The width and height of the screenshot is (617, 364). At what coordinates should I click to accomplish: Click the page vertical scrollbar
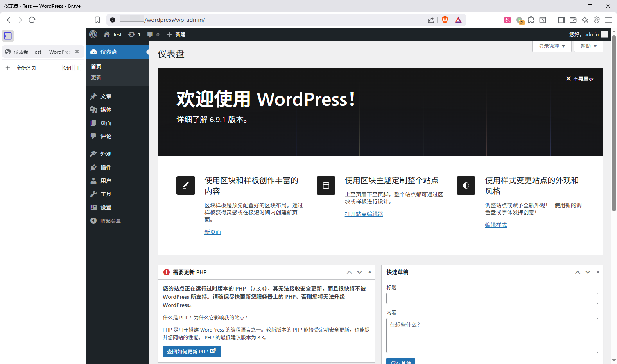coord(614,125)
